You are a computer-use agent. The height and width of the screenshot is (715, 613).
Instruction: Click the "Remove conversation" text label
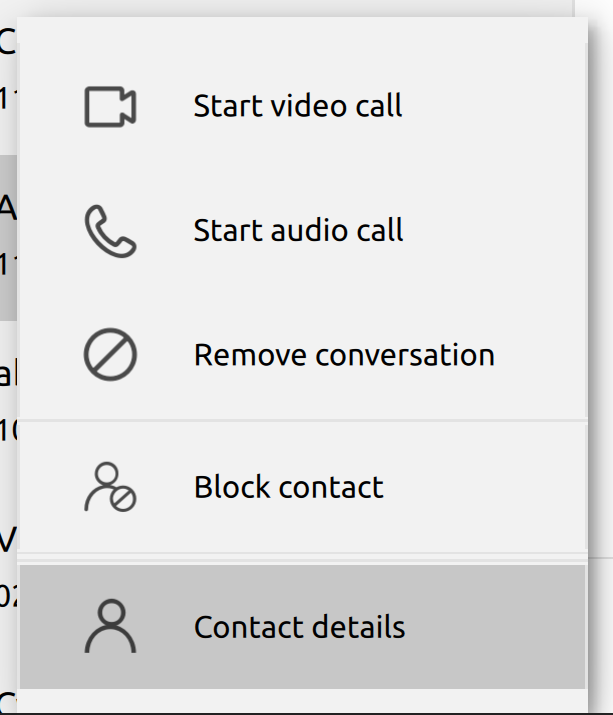344,355
